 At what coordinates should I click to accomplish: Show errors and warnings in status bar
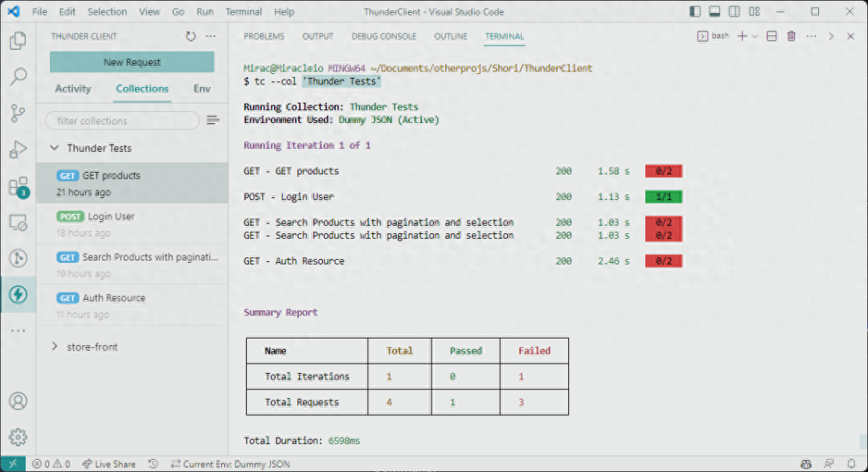click(51, 464)
